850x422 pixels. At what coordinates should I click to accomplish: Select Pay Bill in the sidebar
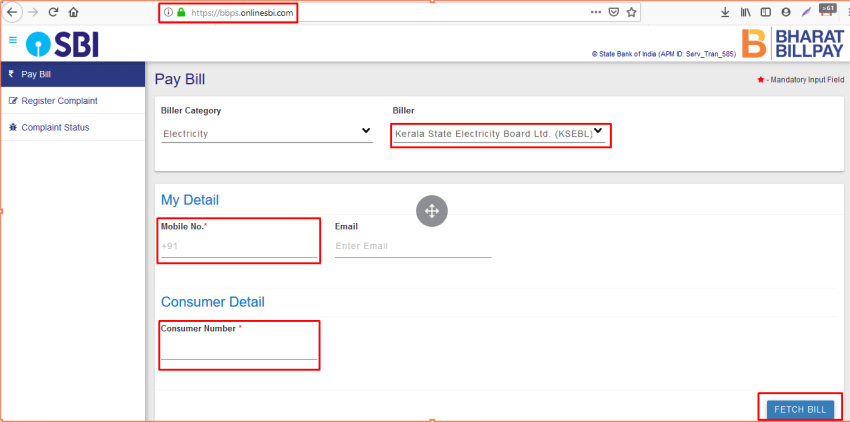click(x=73, y=74)
